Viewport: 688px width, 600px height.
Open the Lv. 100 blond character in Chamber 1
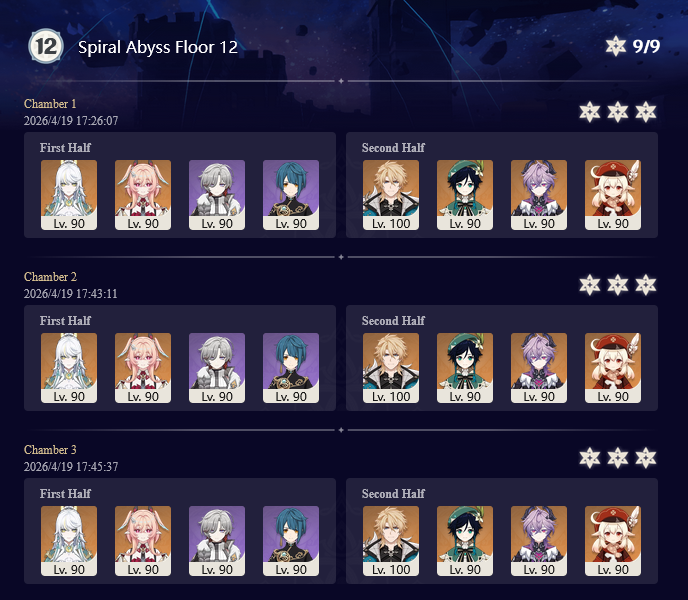391,195
